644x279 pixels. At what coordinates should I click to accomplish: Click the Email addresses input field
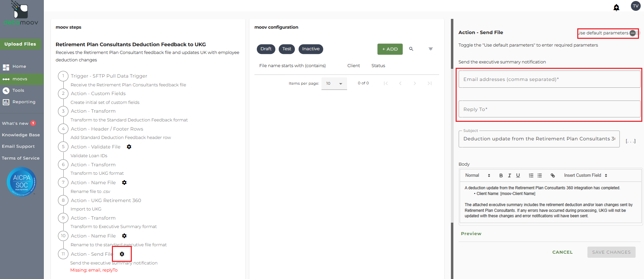(549, 79)
